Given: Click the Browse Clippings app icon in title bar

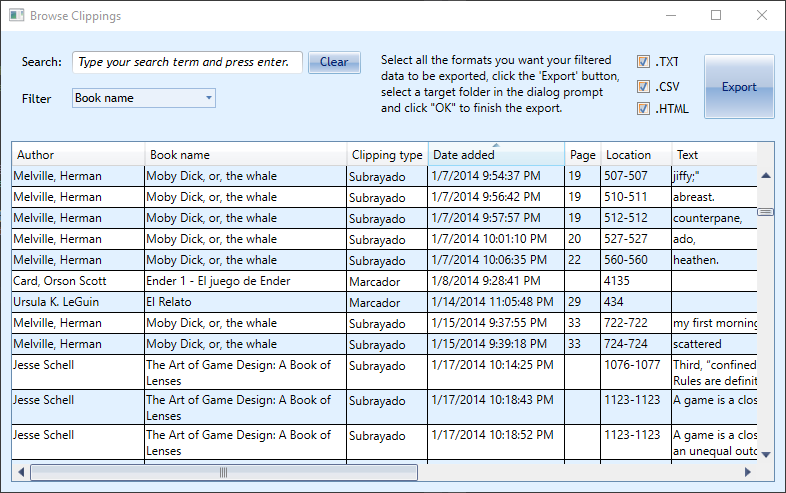Looking at the screenshot, I should [16, 15].
